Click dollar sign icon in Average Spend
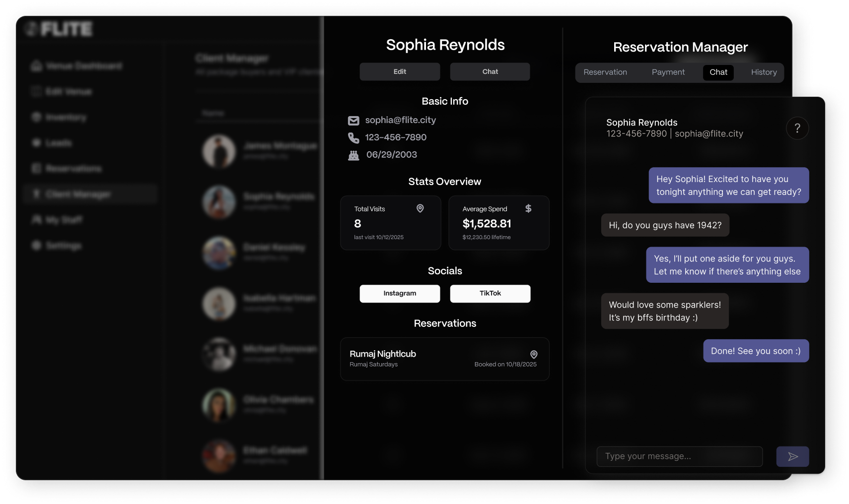The image size is (849, 504). pyautogui.click(x=528, y=208)
